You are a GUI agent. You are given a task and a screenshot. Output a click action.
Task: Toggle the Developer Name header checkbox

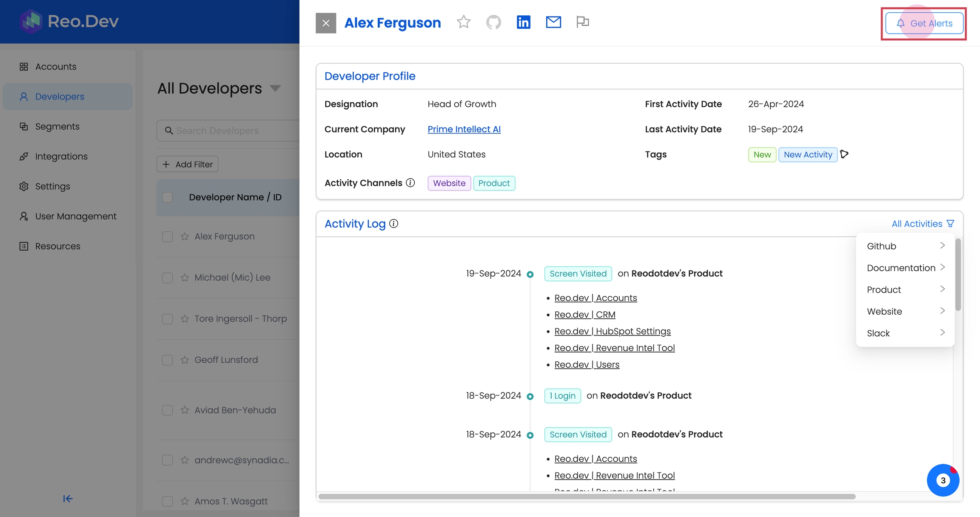[168, 197]
